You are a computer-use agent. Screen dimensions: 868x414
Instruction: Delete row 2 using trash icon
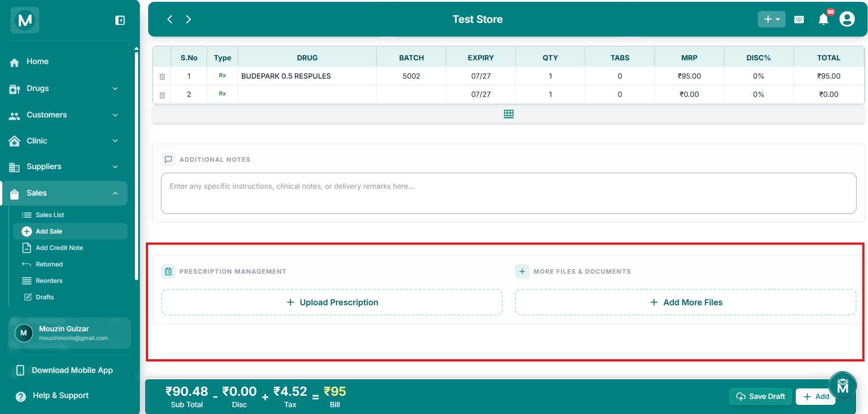pos(162,95)
